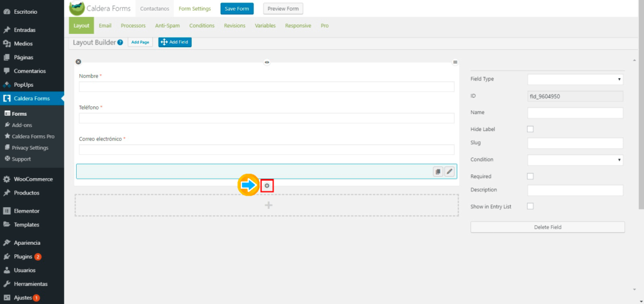Go to the Form Settings tab
This screenshot has width=644, height=304.
point(194,9)
